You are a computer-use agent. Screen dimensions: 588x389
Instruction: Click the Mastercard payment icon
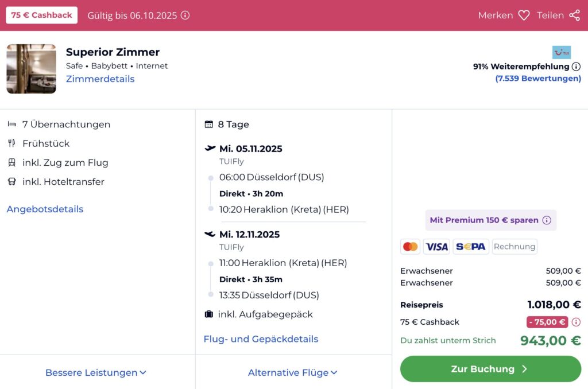(410, 247)
